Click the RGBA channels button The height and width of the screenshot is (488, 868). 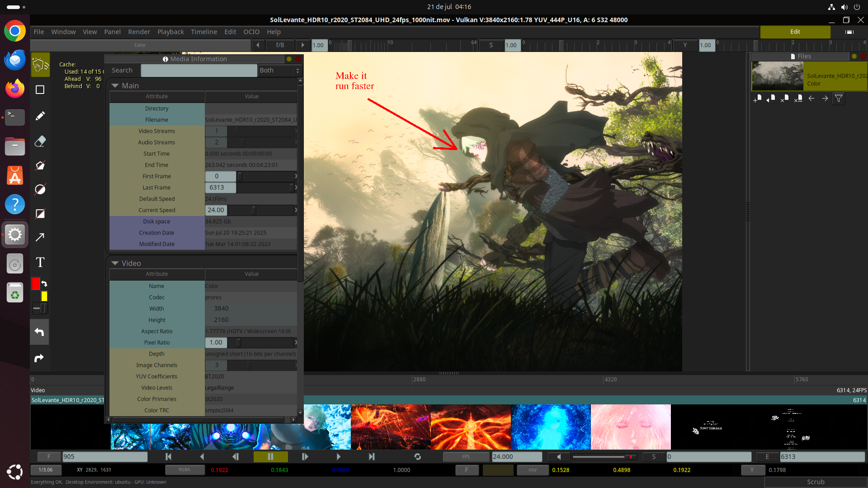click(x=184, y=470)
